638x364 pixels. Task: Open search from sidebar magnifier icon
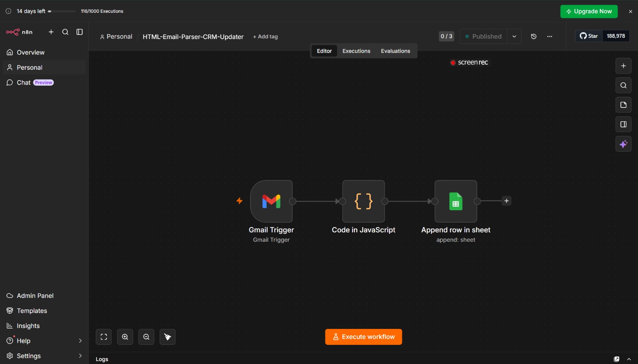tap(65, 32)
